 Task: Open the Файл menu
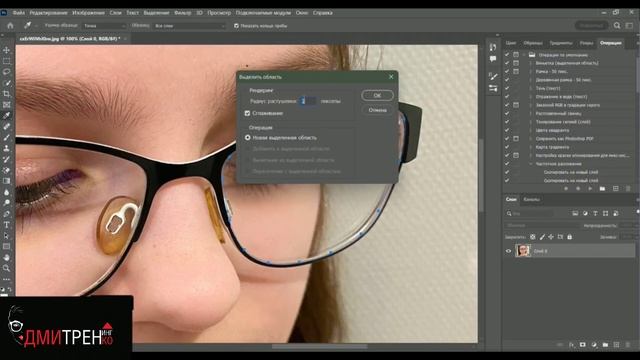(x=18, y=13)
